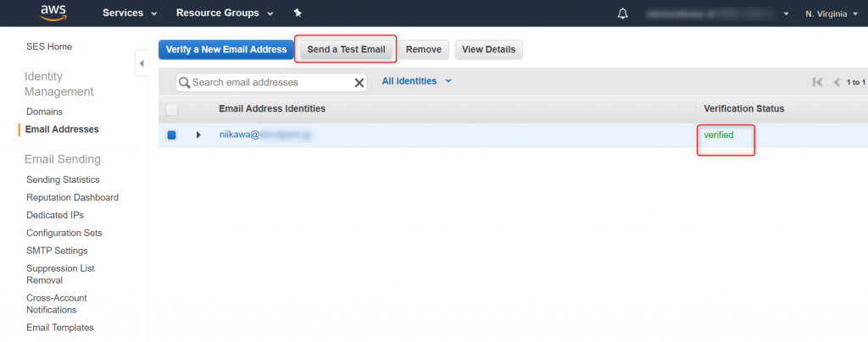Screen dimensions: 868x342
Task: Open SES Home in sidebar
Action: (x=49, y=47)
